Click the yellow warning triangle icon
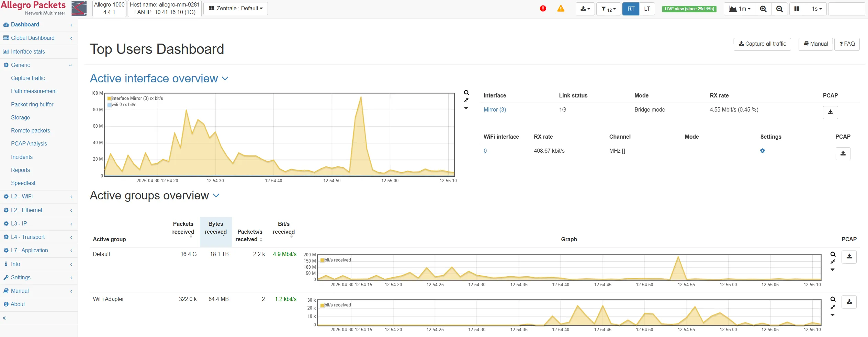This screenshot has height=337, width=868. (x=561, y=9)
